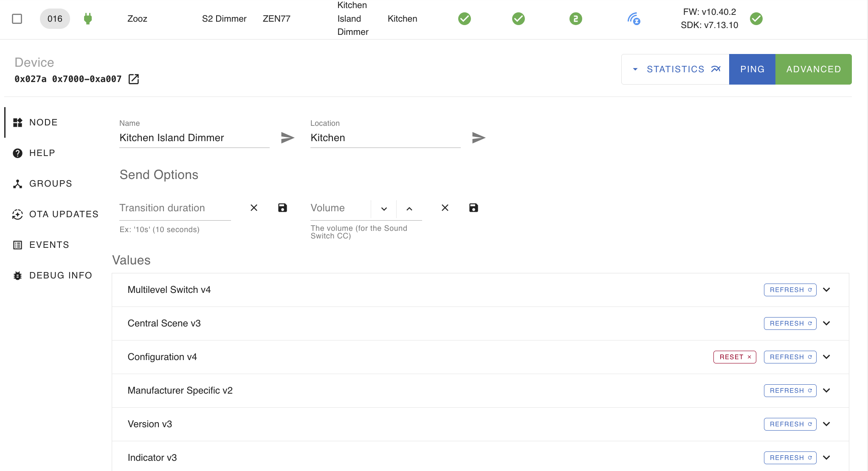Click the Z-Wave Long Range protocol icon
Viewport: 868px width, 471px height.
click(634, 19)
